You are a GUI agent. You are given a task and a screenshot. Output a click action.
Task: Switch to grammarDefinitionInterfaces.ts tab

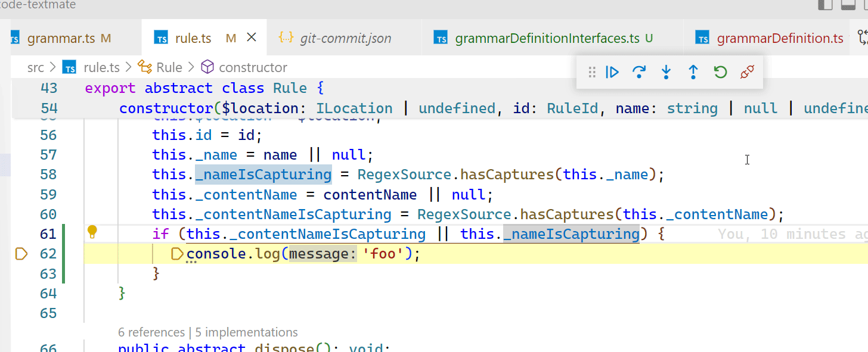pyautogui.click(x=547, y=39)
